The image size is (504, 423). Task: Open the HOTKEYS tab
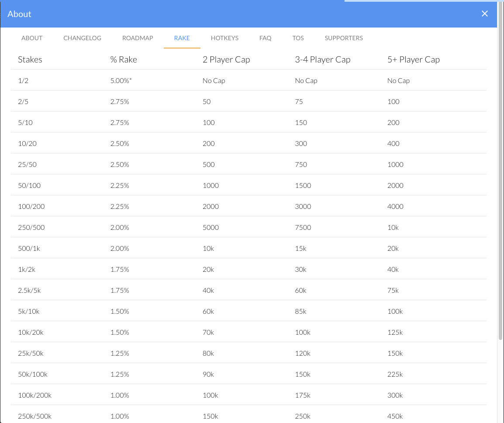224,38
